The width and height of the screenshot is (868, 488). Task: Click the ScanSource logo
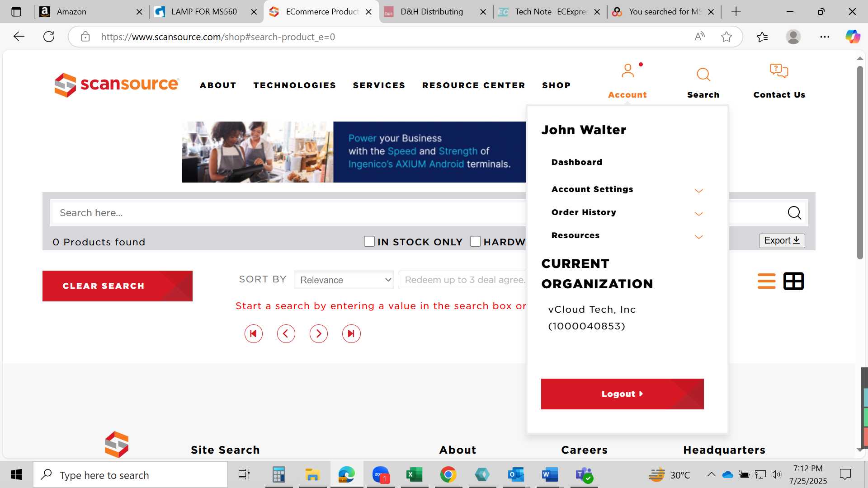click(x=117, y=84)
